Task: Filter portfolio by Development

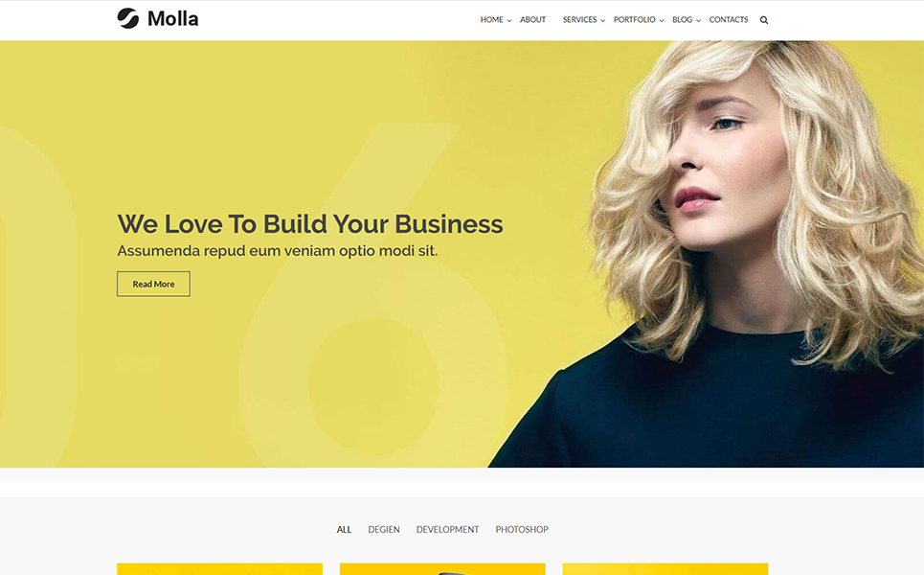Action: coord(447,530)
